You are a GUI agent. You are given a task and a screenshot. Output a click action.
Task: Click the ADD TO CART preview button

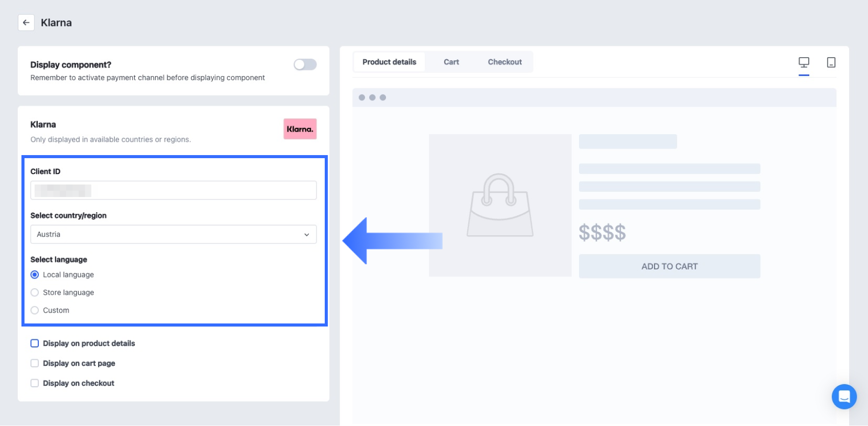click(669, 266)
